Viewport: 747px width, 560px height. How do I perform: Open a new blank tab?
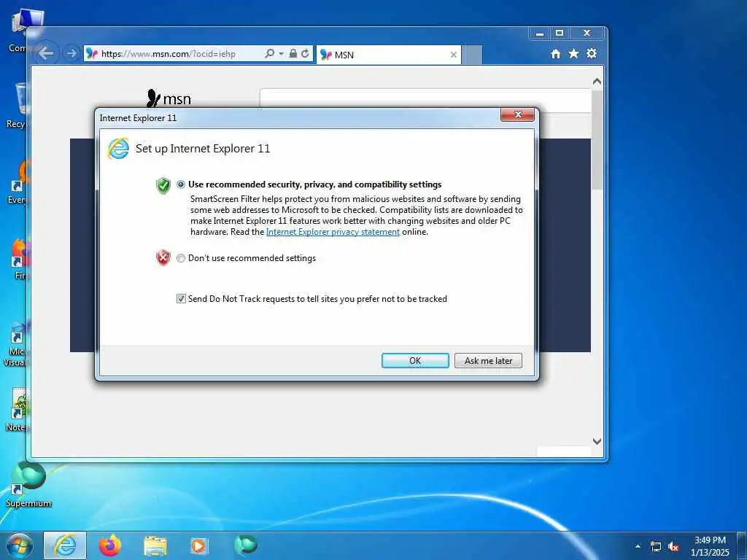472,55
